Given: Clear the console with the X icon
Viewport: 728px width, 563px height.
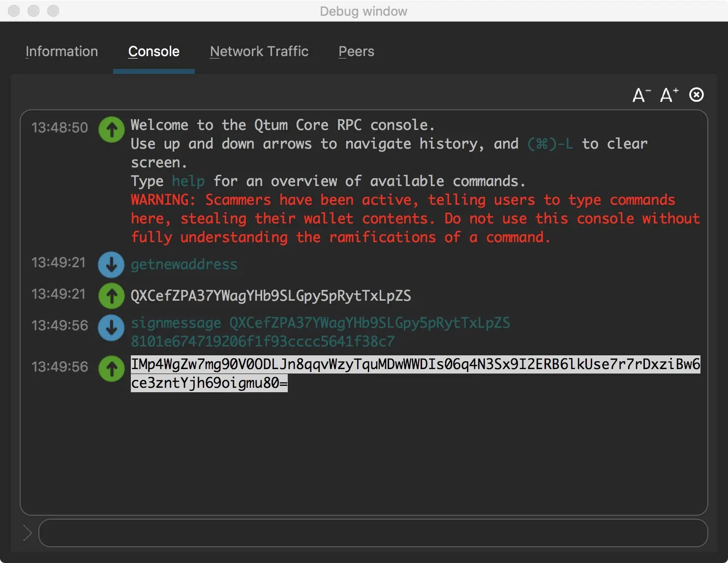Looking at the screenshot, I should coord(697,94).
